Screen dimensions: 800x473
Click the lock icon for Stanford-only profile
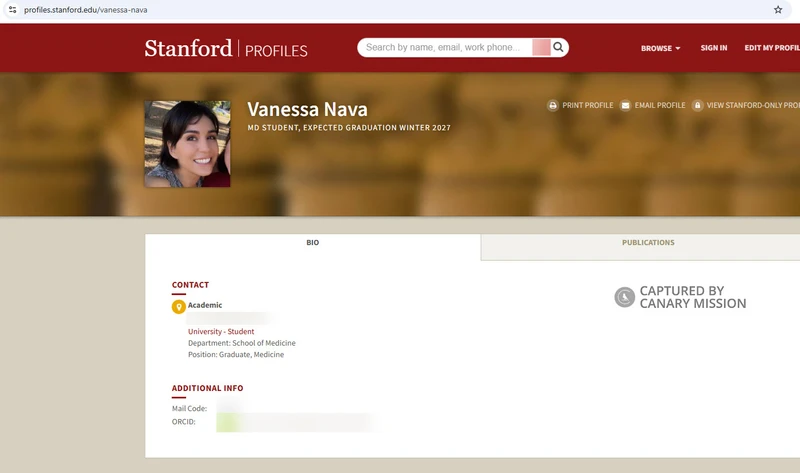pyautogui.click(x=697, y=105)
